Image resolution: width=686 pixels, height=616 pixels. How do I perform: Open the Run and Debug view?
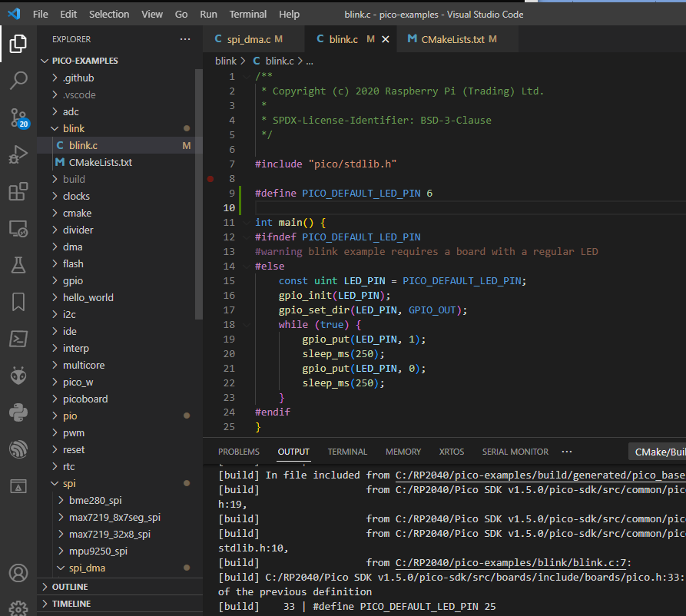[x=18, y=154]
